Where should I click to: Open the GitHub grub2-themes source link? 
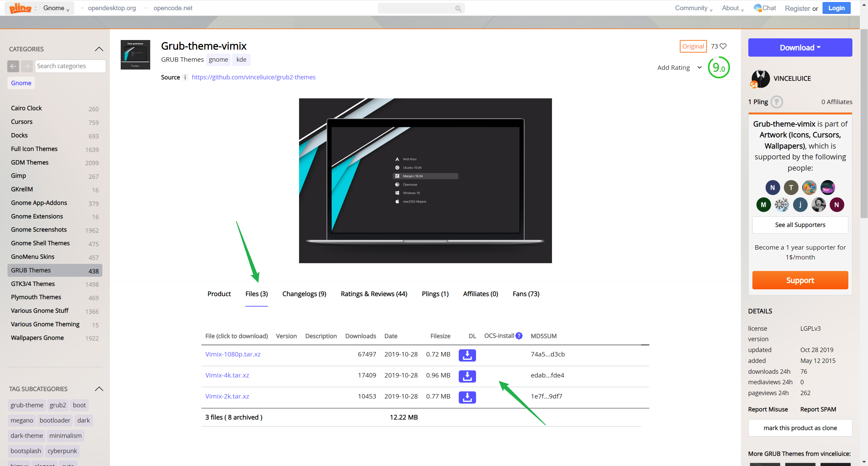coord(253,77)
